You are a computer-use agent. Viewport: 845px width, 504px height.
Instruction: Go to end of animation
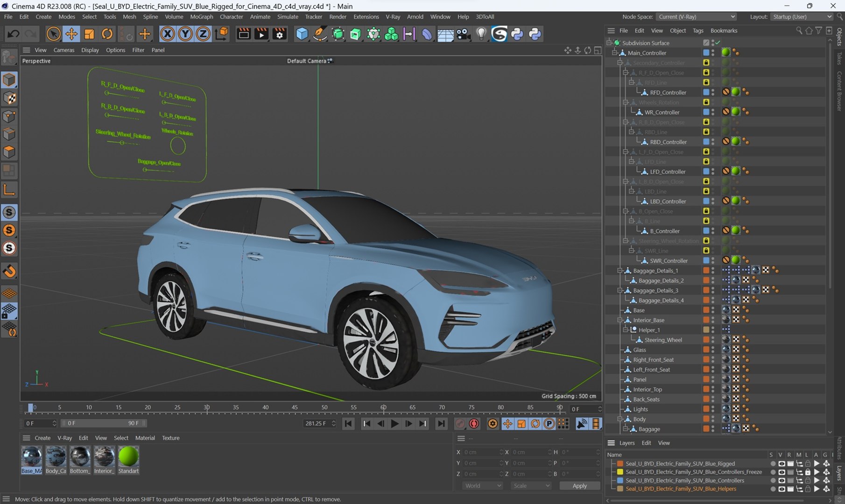[441, 423]
